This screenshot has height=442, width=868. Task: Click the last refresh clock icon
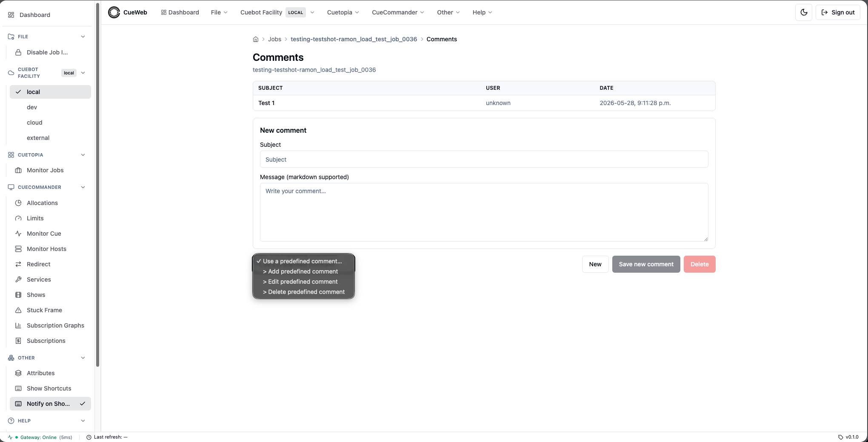[89, 437]
